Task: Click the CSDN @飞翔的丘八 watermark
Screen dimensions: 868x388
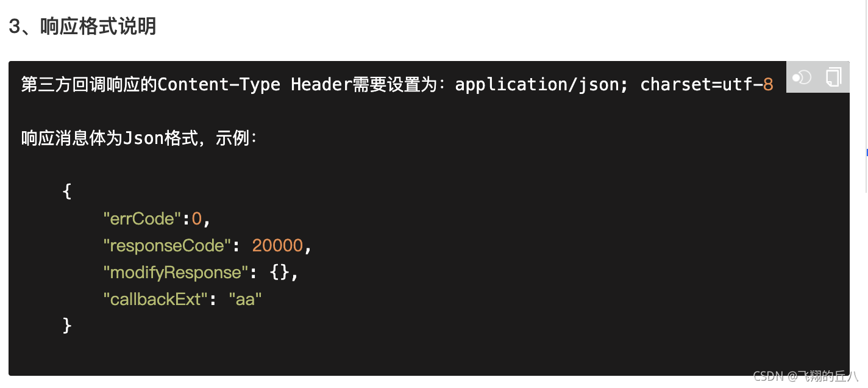Action: [x=806, y=376]
